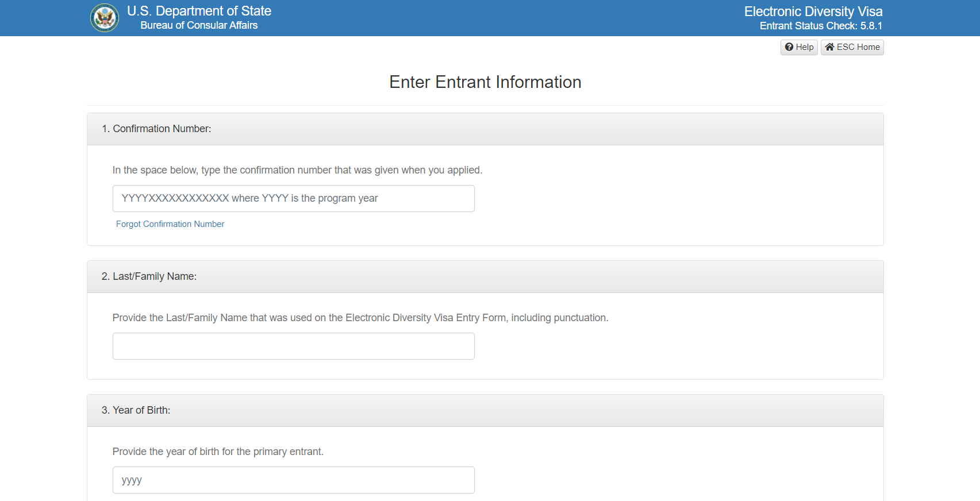Image resolution: width=980 pixels, height=501 pixels.
Task: Open the Help button
Action: (x=799, y=47)
